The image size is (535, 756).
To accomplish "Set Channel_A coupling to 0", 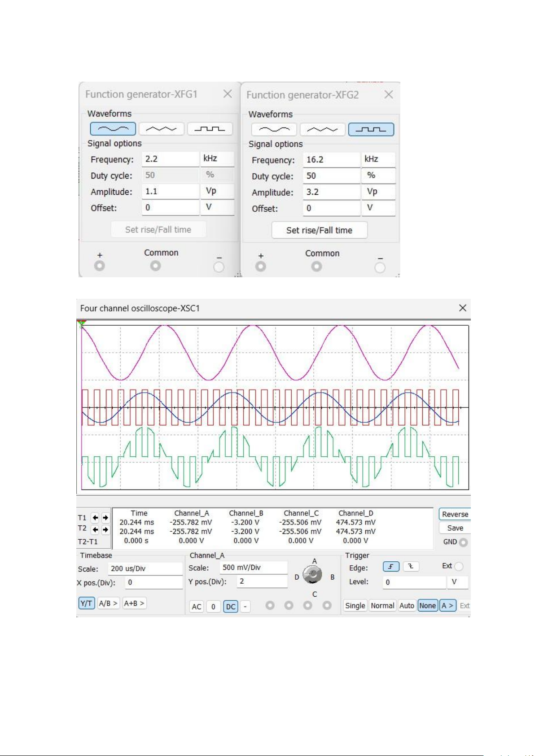I will 213,607.
